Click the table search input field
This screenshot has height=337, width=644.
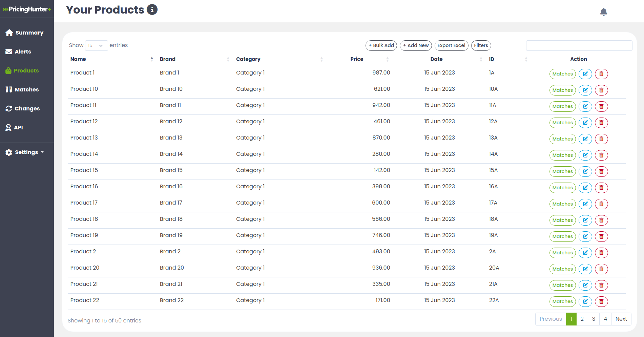point(579,45)
